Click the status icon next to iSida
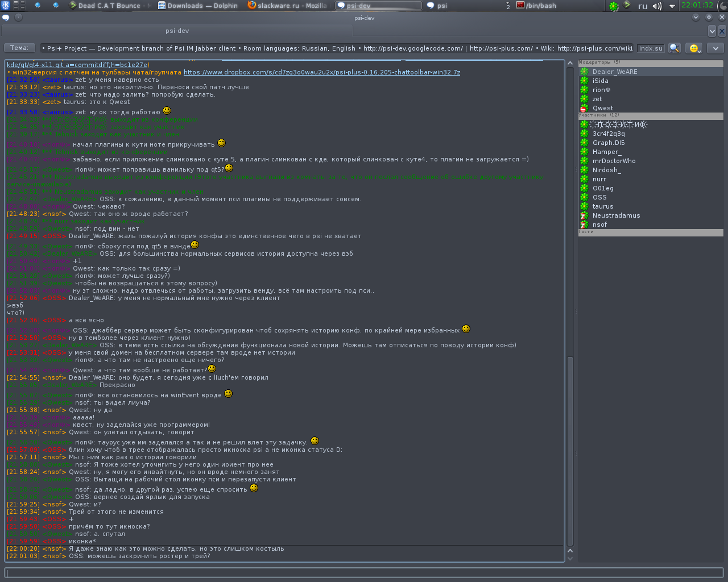The image size is (728, 582). pyautogui.click(x=584, y=81)
